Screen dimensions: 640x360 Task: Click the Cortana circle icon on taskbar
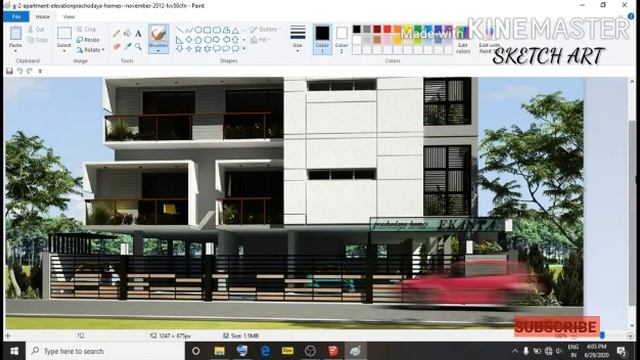tap(196, 351)
